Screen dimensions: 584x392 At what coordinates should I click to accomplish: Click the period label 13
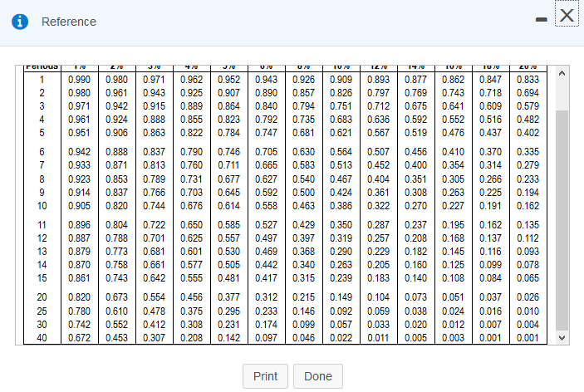[x=42, y=252]
